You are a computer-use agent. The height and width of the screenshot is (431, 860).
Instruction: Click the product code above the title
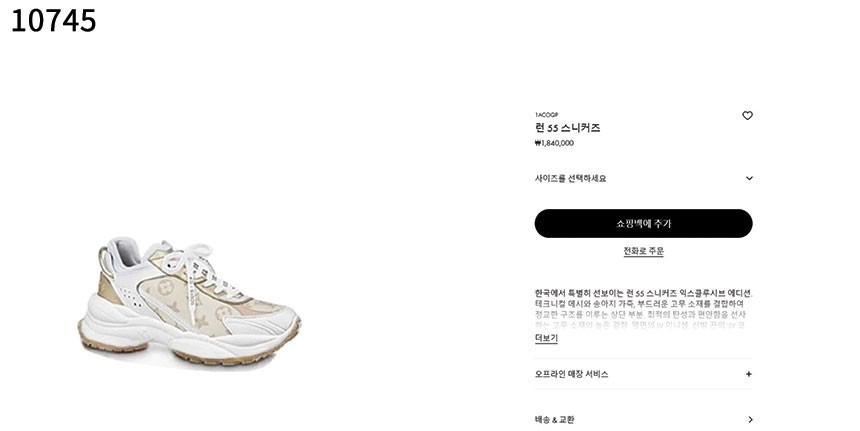pyautogui.click(x=546, y=115)
